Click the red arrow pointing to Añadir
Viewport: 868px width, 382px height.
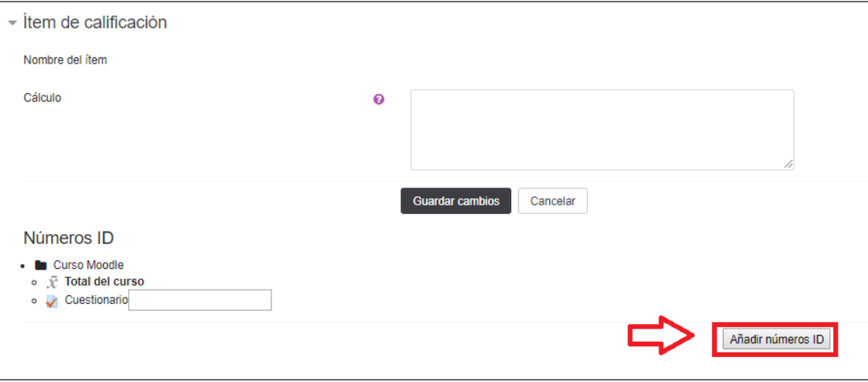pos(659,336)
